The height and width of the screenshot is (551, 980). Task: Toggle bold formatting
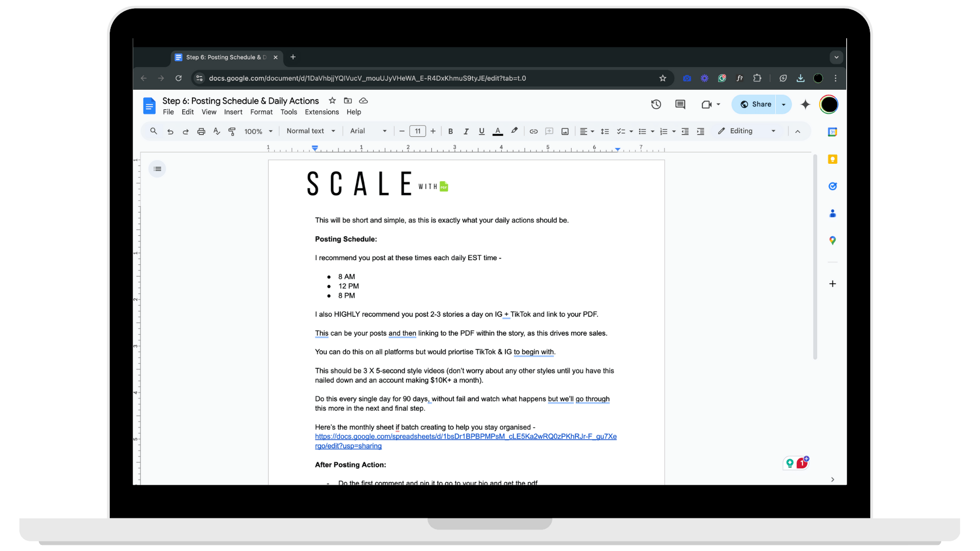[x=450, y=132]
